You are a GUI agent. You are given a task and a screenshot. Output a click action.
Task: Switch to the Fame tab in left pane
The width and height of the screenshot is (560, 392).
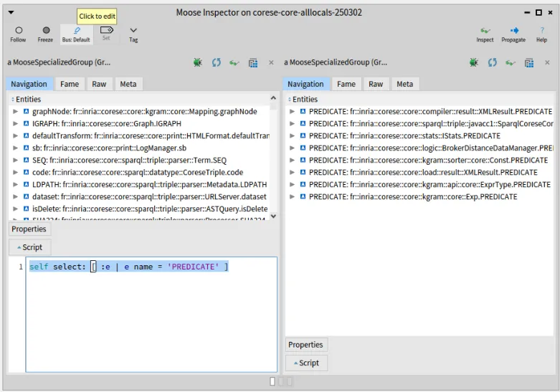[x=70, y=84]
